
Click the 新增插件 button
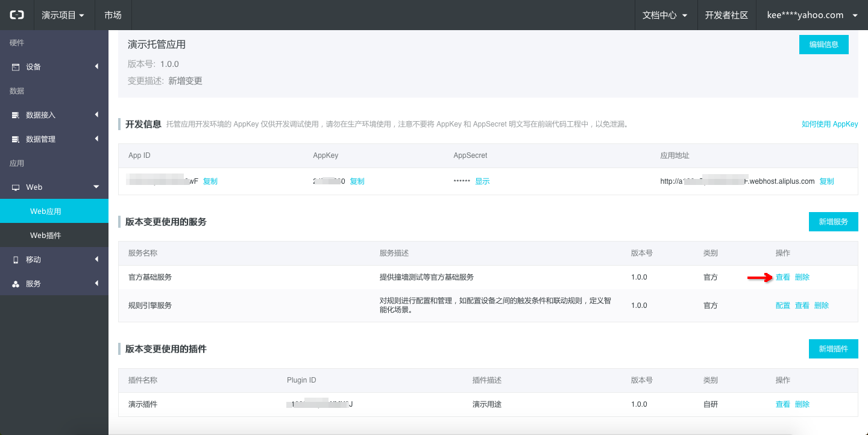pos(833,349)
